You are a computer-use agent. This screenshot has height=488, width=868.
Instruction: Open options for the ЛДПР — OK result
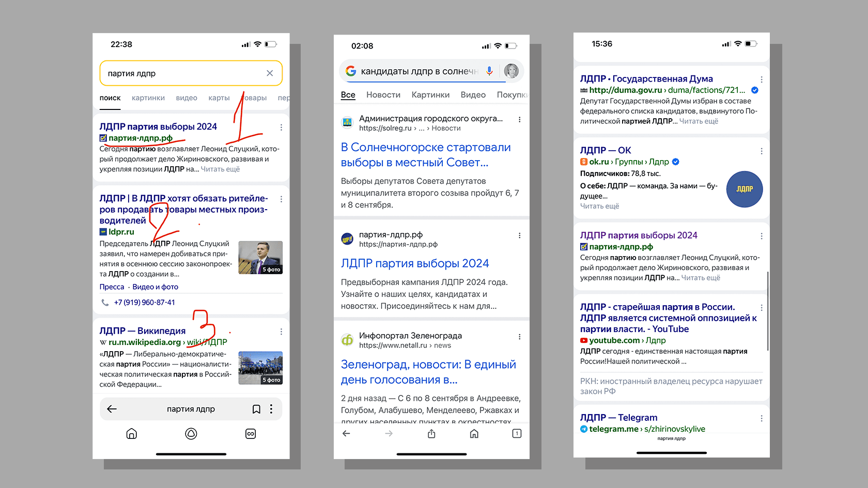tap(762, 151)
